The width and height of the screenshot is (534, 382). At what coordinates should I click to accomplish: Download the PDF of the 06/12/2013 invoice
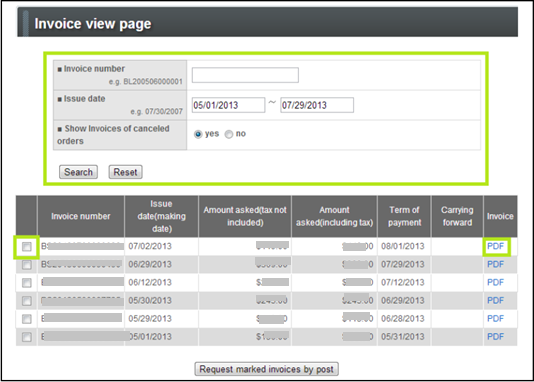[x=495, y=282]
